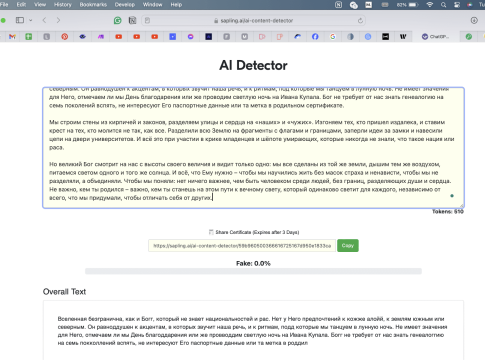Open the Edit menu
Viewport: 485px width, 360px height.
[x=21, y=5]
